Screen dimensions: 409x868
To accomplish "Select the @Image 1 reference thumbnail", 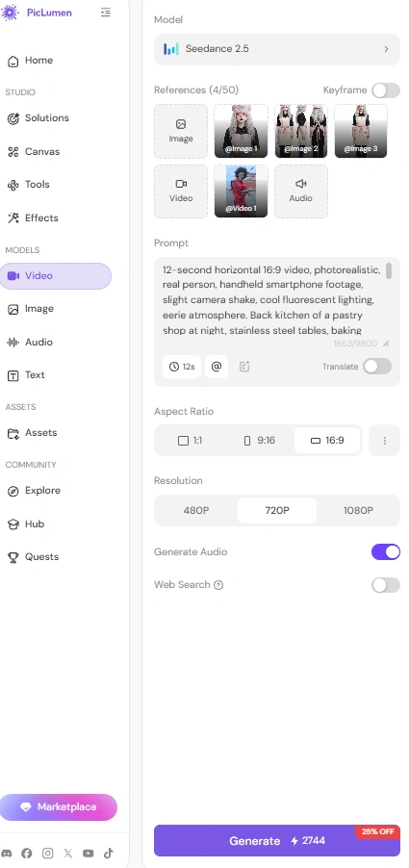I will pos(241,131).
